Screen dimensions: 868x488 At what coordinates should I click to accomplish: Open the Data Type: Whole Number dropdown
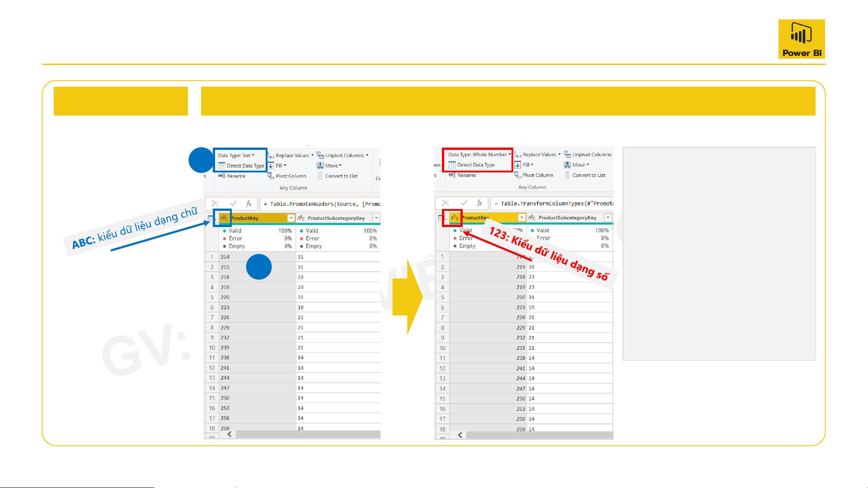[479, 154]
